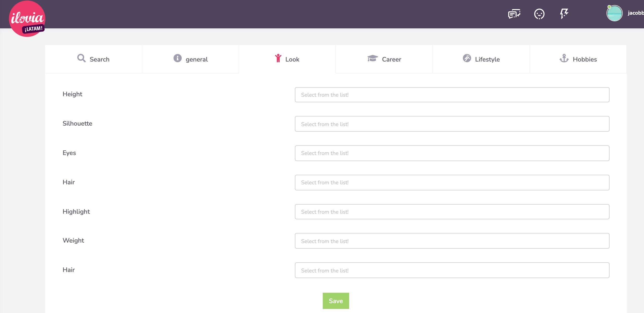This screenshot has width=644, height=313.
Task: Click the jacobb username
Action: point(636,13)
